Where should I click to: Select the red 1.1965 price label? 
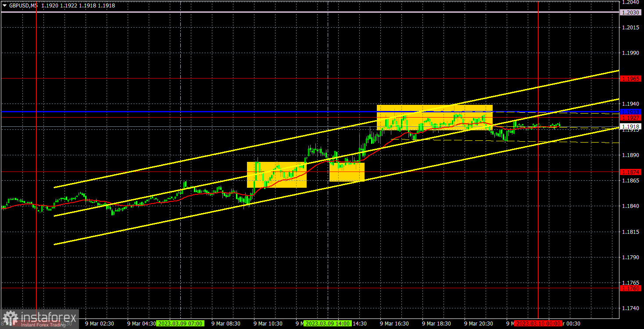[631, 79]
